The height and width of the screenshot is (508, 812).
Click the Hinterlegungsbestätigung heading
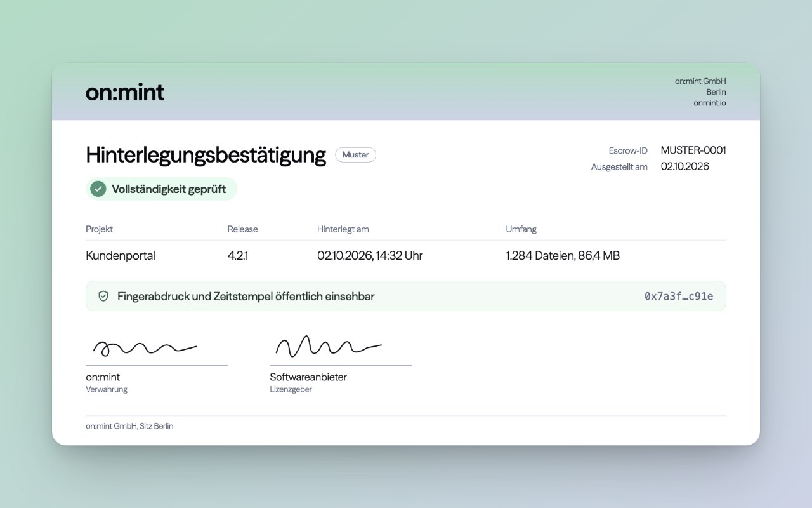tap(206, 155)
